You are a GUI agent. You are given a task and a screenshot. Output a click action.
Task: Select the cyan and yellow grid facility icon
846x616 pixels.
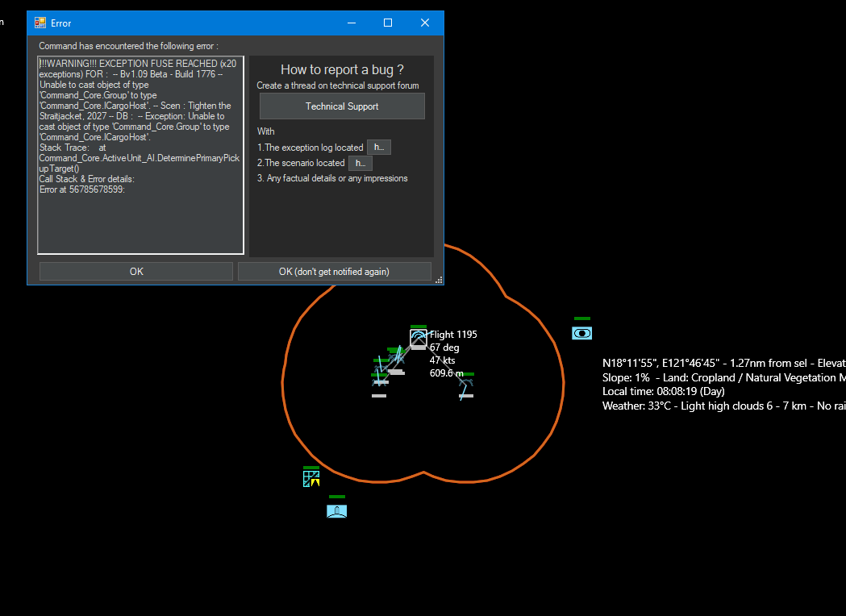point(311,478)
